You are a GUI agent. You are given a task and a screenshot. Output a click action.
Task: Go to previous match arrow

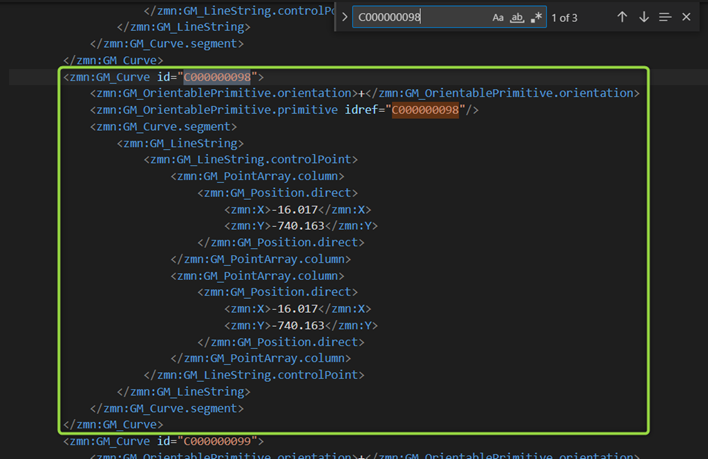click(x=622, y=17)
